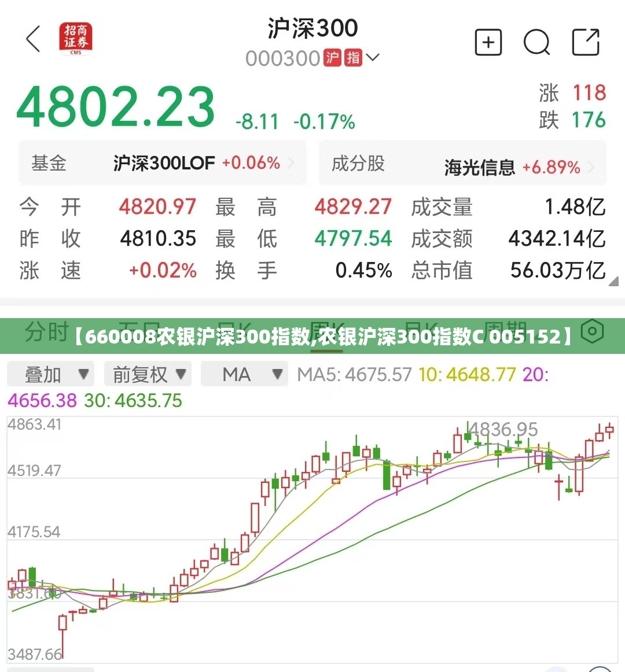Open chart settings hexagon icon
Viewport: 625px width, 672px height.
pyautogui.click(x=593, y=331)
